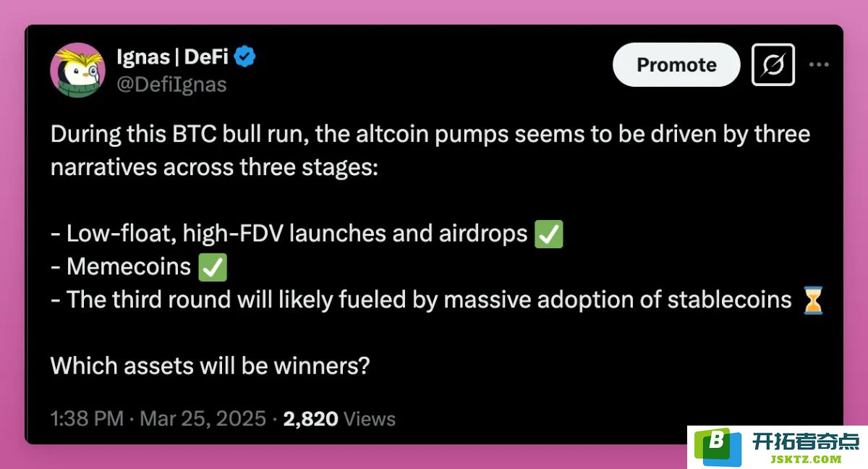
Task: Click the JSKTZ.COM watermark text
Action: pos(806,459)
